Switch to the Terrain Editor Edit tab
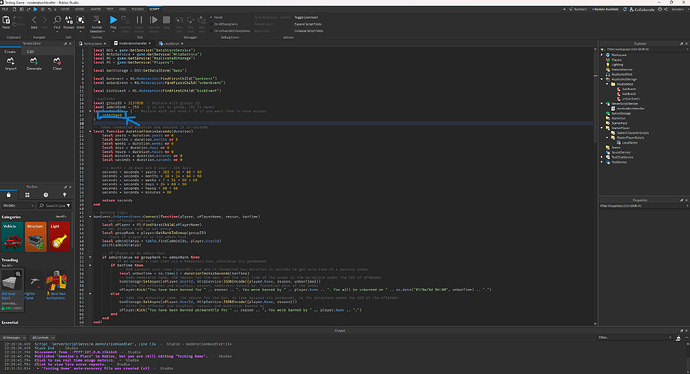 pos(30,51)
